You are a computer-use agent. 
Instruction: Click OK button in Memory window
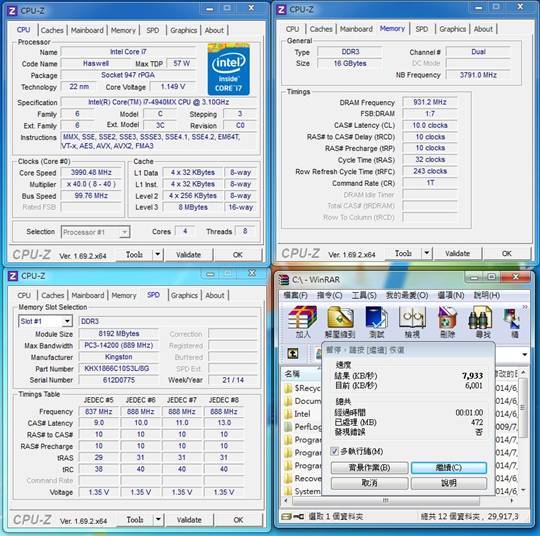pos(506,254)
